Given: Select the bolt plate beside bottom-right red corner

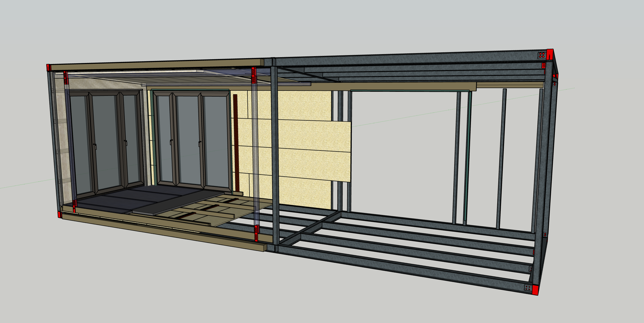Looking at the screenshot, I should 528,288.
